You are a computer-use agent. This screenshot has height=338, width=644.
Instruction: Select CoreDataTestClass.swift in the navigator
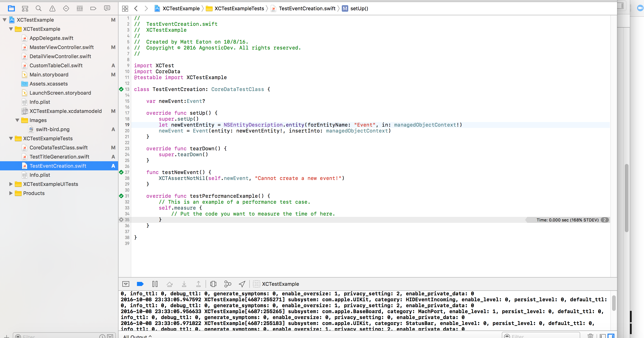pyautogui.click(x=59, y=147)
